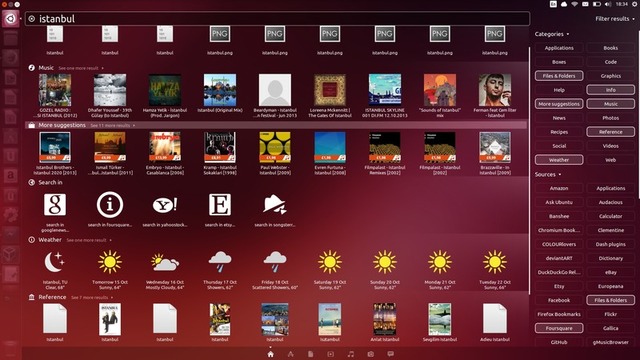Open Embryo - Istanbul - Casablanca [2006] suggestion
Viewport: 640px width, 360px height.
coord(165,147)
